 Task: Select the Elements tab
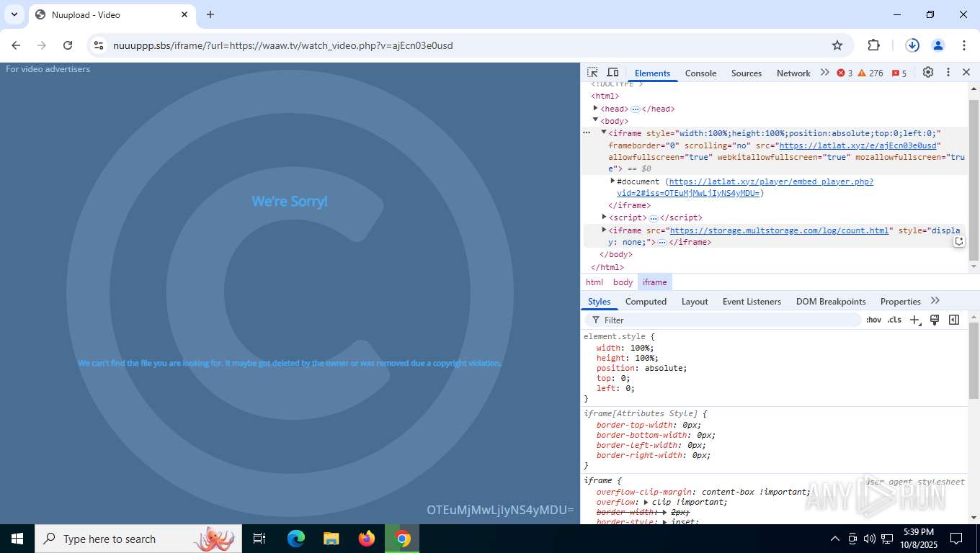[652, 73]
